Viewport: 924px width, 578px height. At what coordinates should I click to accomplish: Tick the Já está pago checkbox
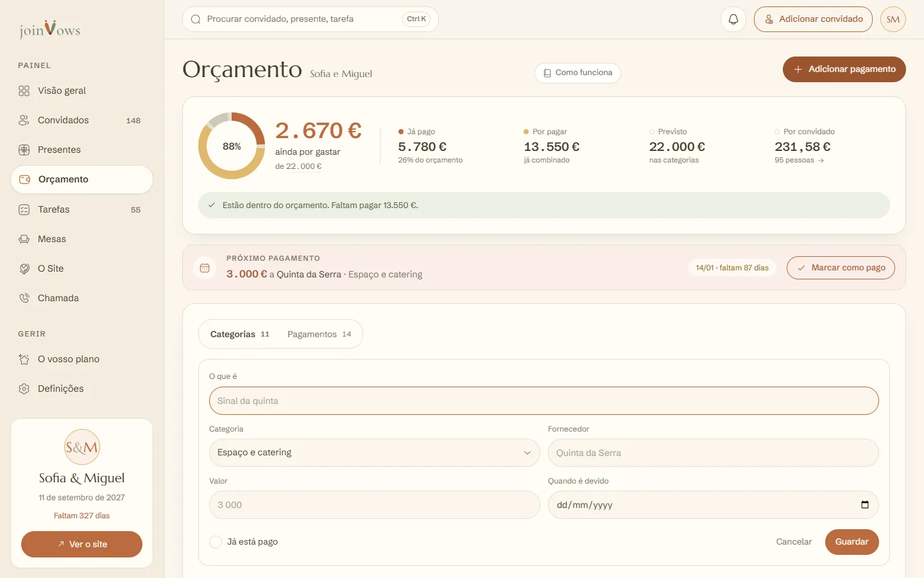[216, 542]
